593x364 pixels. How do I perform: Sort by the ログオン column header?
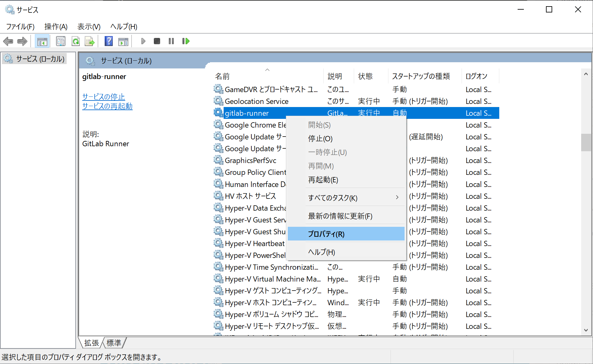coord(480,76)
